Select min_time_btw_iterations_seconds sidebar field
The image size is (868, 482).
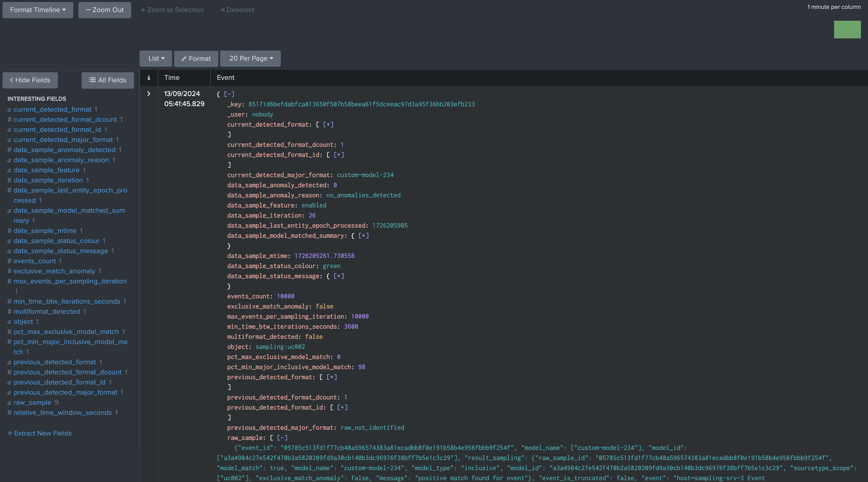pos(67,301)
